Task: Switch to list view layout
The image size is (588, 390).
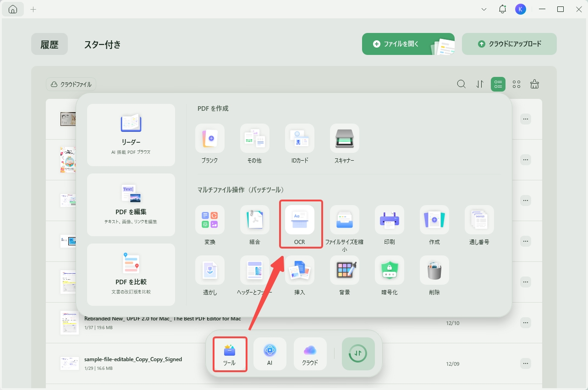Action: point(498,84)
